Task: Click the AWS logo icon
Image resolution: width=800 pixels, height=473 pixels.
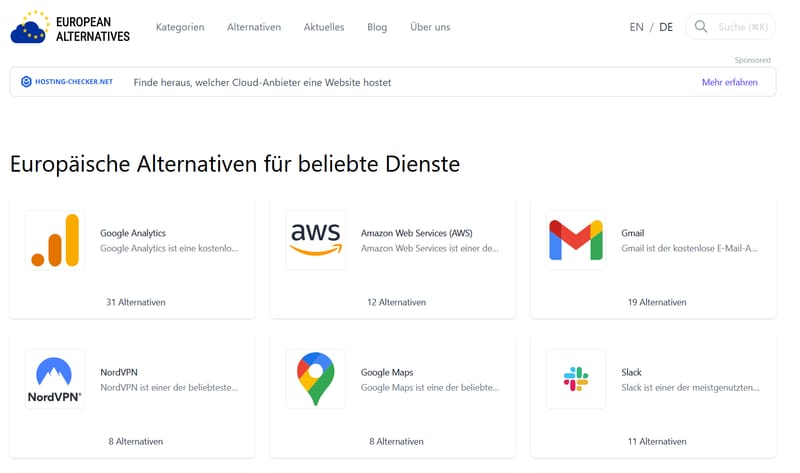Action: click(x=315, y=240)
